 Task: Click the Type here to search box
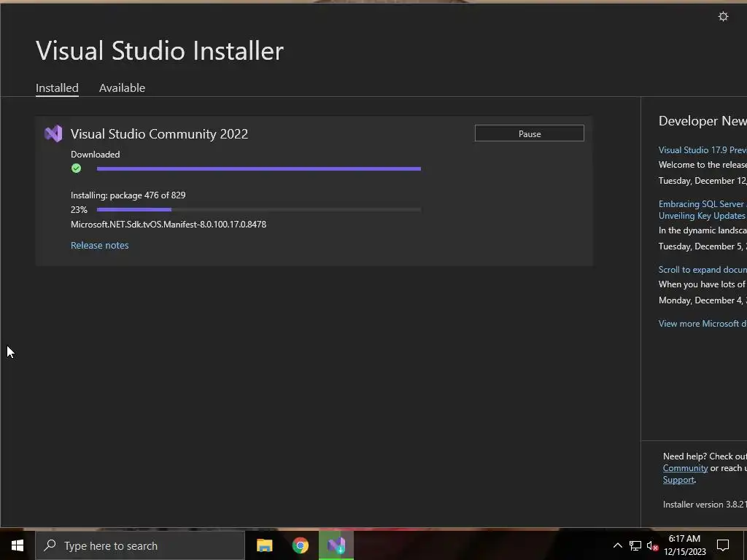click(x=140, y=545)
